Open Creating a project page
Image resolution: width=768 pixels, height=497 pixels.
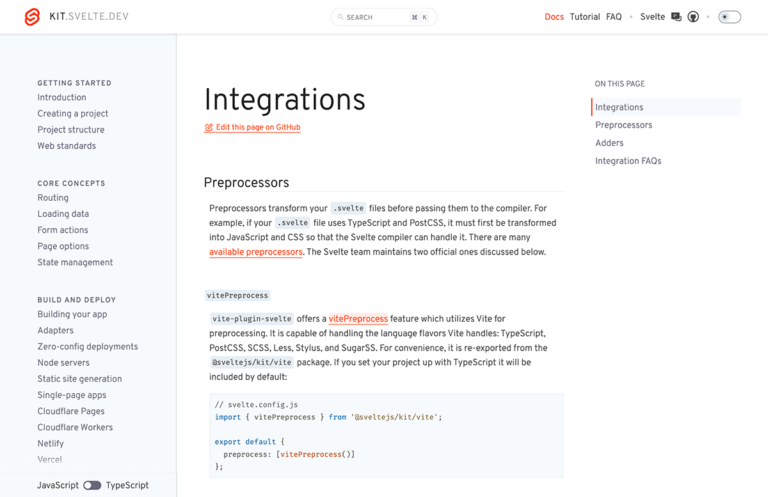point(72,114)
